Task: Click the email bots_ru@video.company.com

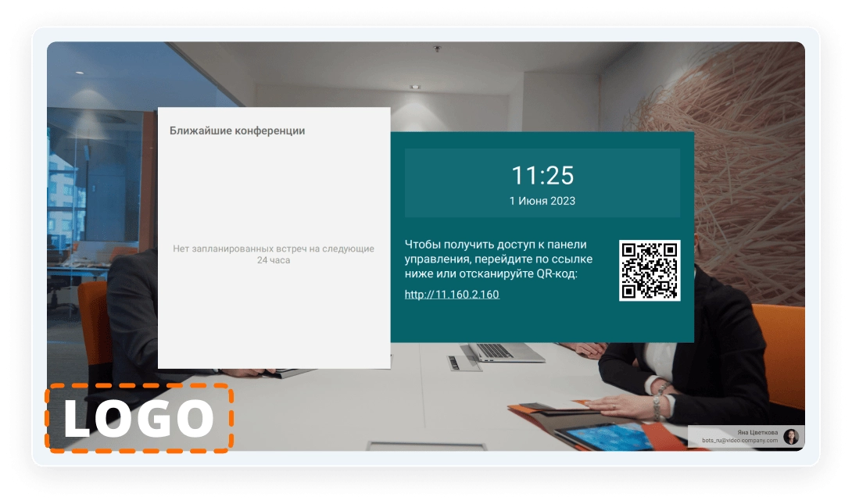Action: pyautogui.click(x=739, y=441)
